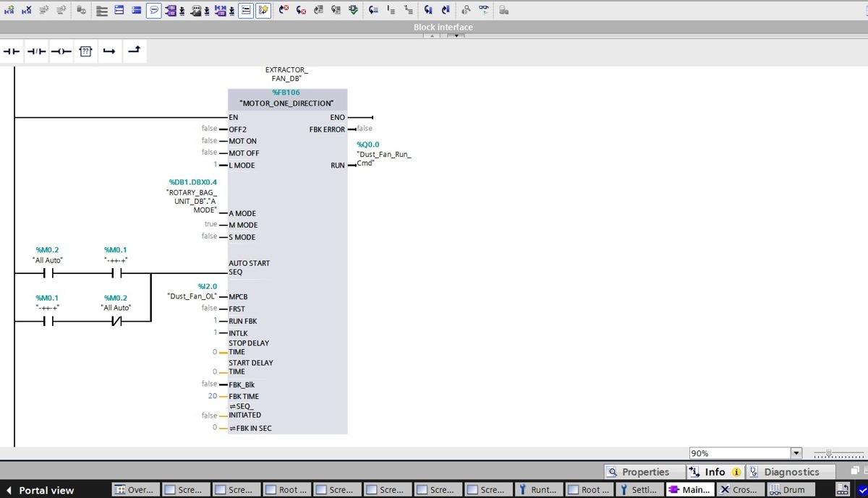Toggle the show favorites star icon
This screenshot has width=868, height=498.
coord(263,10)
